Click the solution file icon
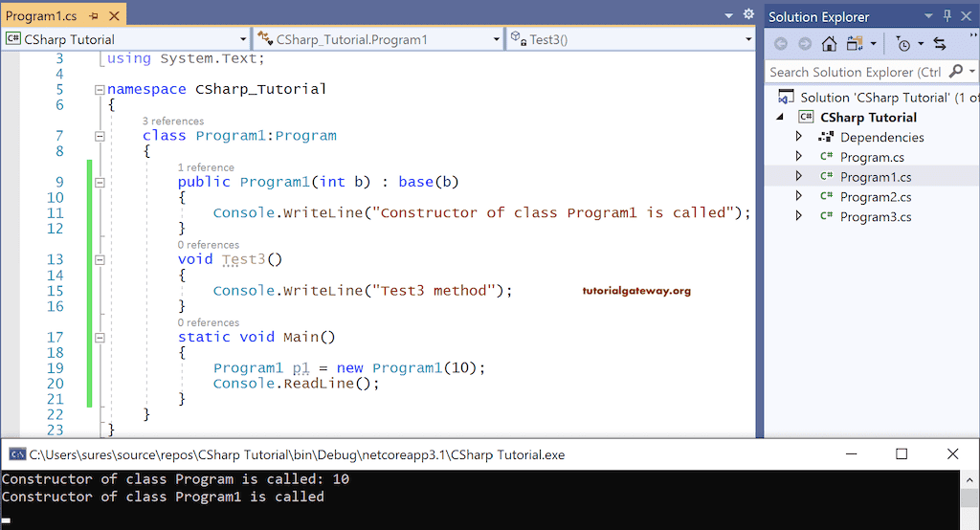The image size is (980, 530). (x=786, y=97)
